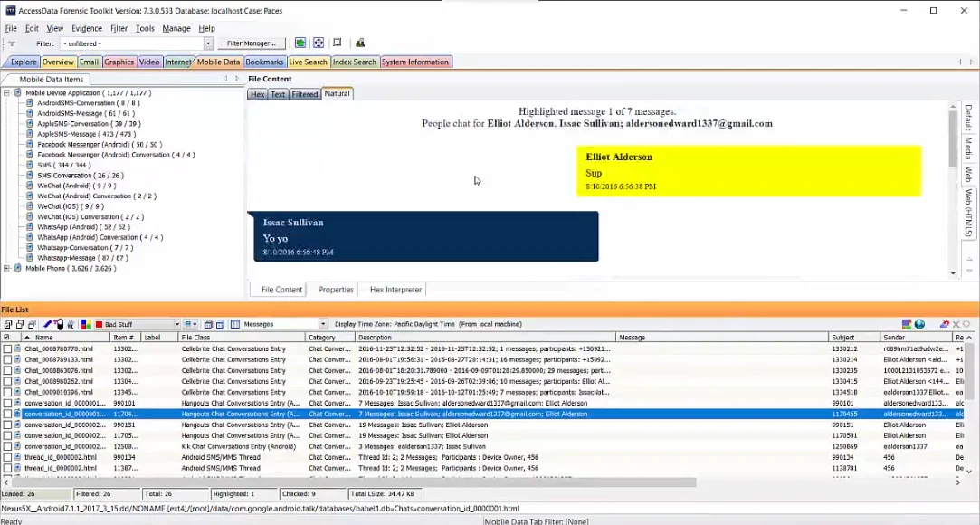Select Facebook Messenger (Android) ( 50 / 50 )
This screenshot has width=980, height=525.
[100, 145]
